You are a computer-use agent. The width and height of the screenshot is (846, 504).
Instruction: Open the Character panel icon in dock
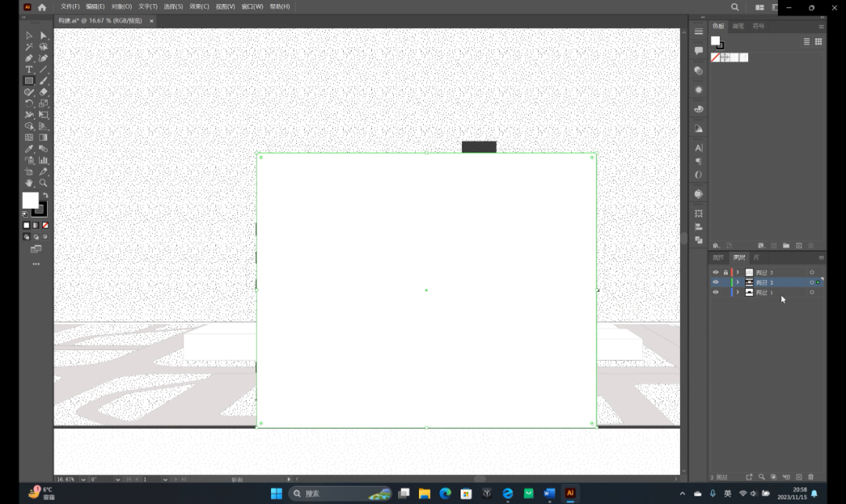click(x=699, y=148)
